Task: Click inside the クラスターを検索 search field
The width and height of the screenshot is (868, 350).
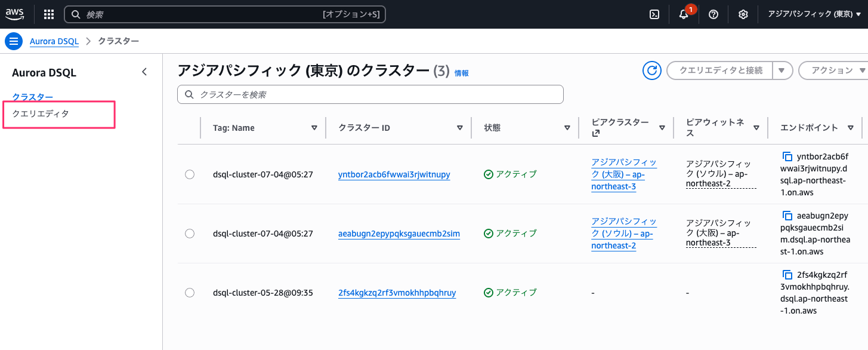Action: click(370, 94)
